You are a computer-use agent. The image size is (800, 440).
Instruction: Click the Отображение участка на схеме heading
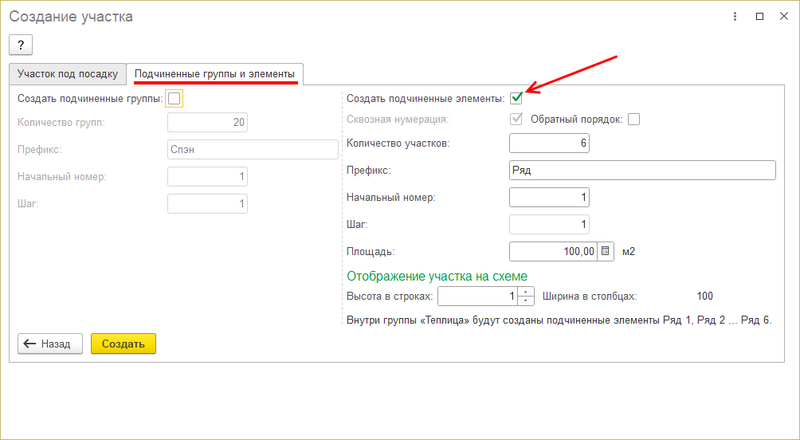437,276
